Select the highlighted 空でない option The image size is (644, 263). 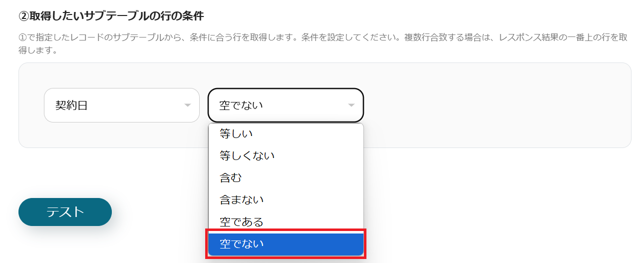click(286, 244)
